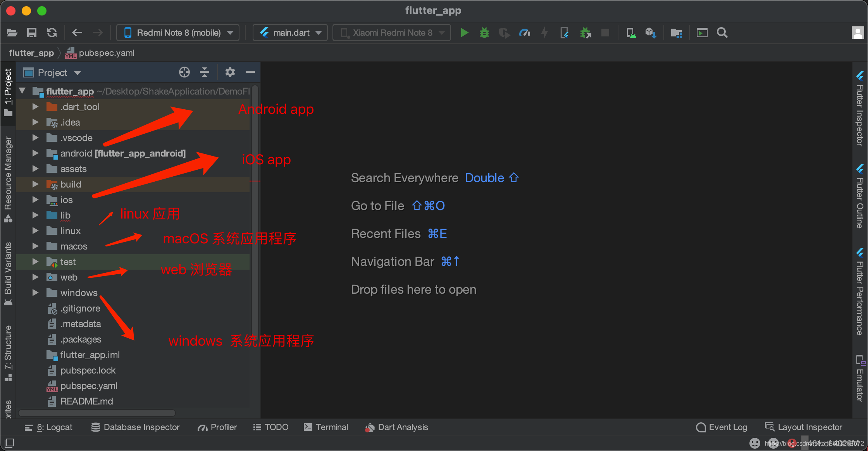Hide the Project panel with minus icon
This screenshot has height=451, width=868.
click(250, 72)
